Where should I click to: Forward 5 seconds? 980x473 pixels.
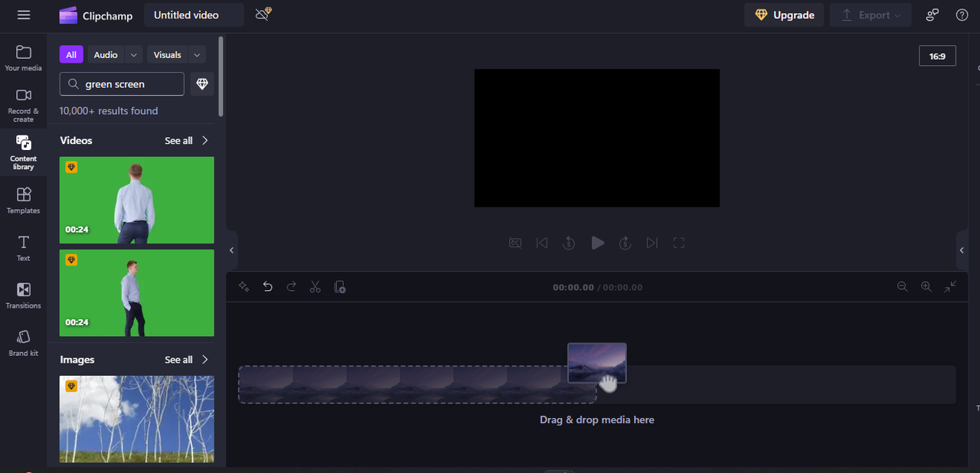point(626,243)
